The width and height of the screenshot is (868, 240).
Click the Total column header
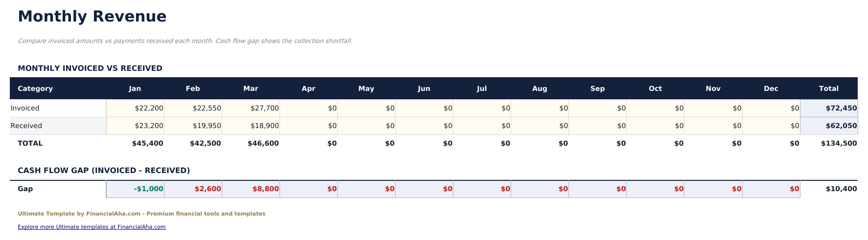click(829, 88)
